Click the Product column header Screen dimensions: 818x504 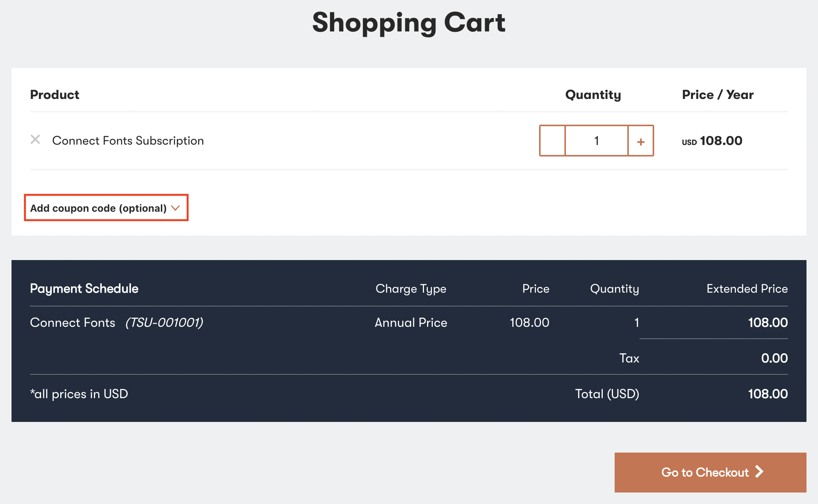(54, 94)
